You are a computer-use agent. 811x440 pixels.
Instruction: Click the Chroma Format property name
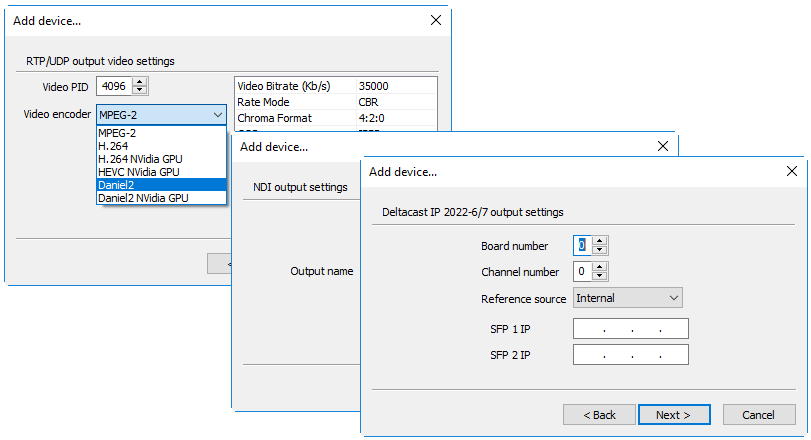click(x=275, y=118)
